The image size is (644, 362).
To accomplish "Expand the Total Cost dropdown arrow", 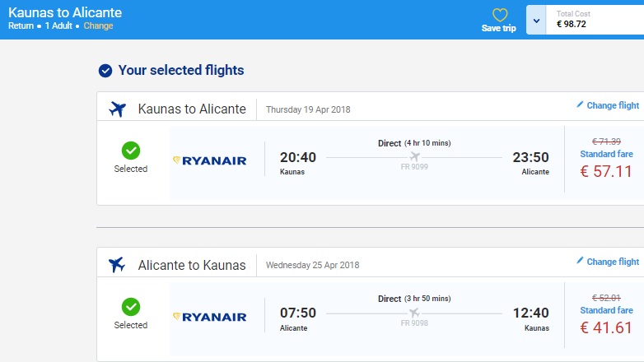I will [x=536, y=20].
